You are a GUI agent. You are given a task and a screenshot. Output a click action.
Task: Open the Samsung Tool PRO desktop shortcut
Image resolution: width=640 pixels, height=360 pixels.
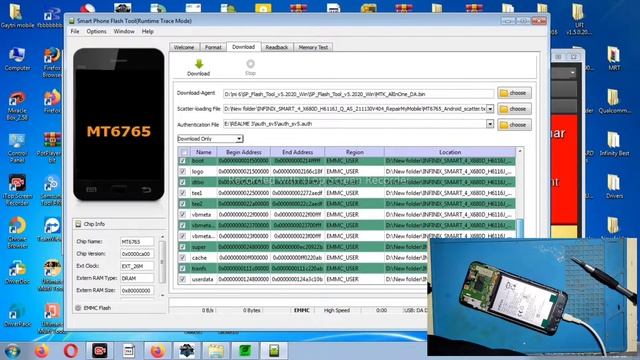[52, 191]
